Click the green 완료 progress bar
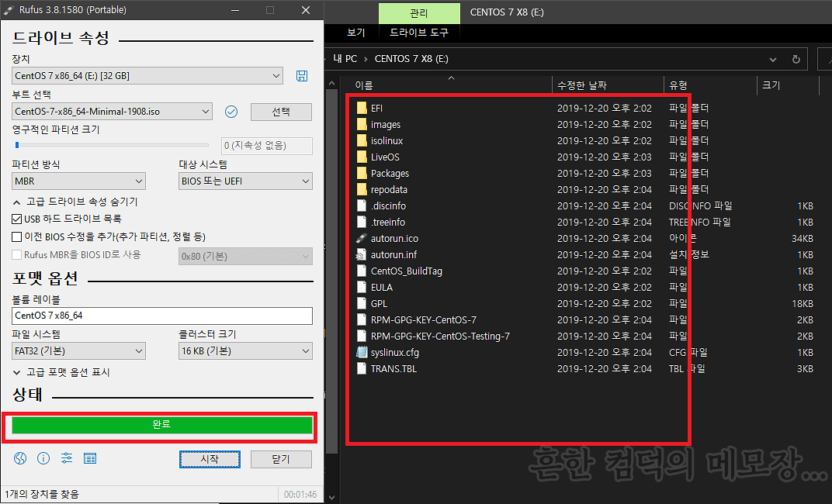Viewport: 832px width, 504px height. pos(162,425)
